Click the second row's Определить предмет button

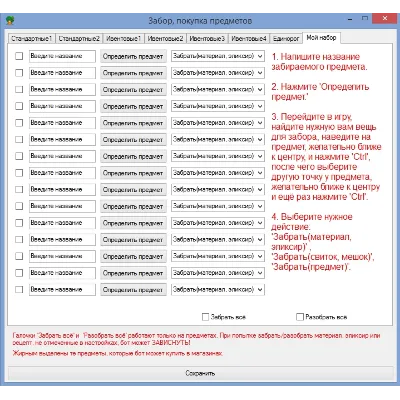coord(133,73)
